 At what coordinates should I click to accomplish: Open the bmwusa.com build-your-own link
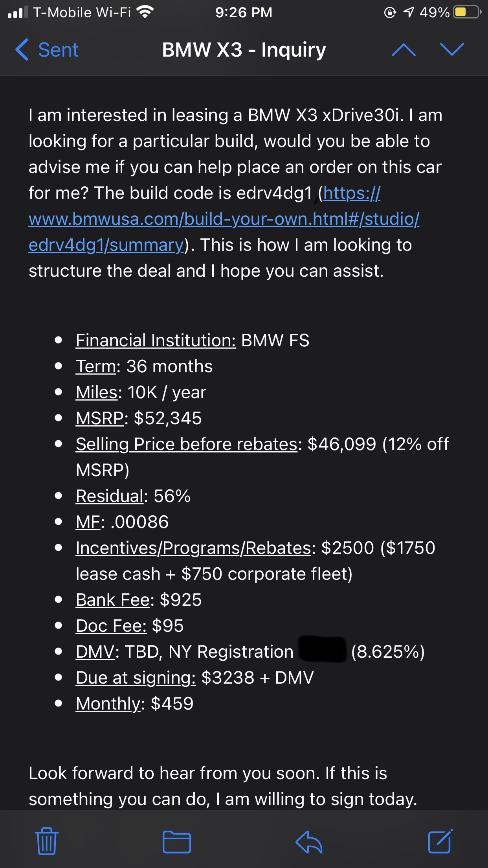(x=224, y=219)
